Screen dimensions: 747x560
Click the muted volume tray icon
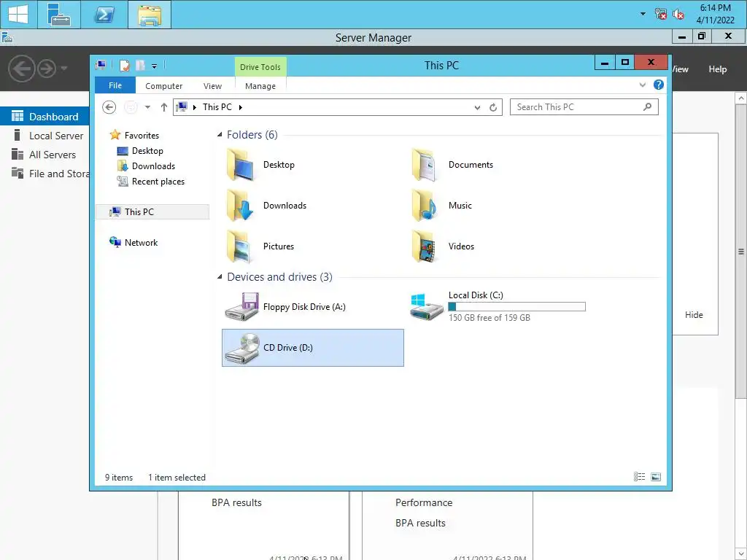point(678,14)
